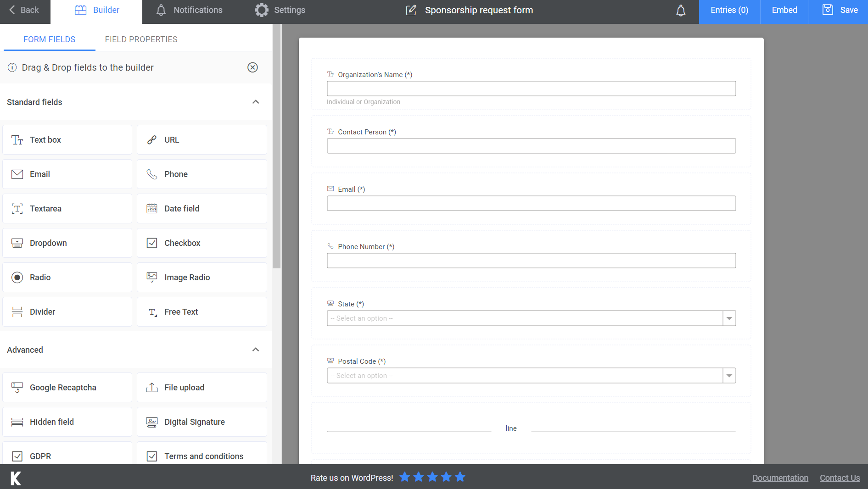Open the Documentation link

coord(780,478)
